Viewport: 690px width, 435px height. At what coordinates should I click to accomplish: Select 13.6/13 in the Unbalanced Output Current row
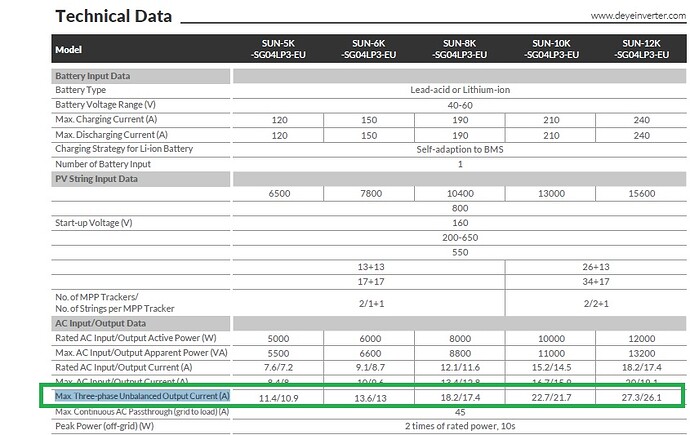pyautogui.click(x=371, y=398)
